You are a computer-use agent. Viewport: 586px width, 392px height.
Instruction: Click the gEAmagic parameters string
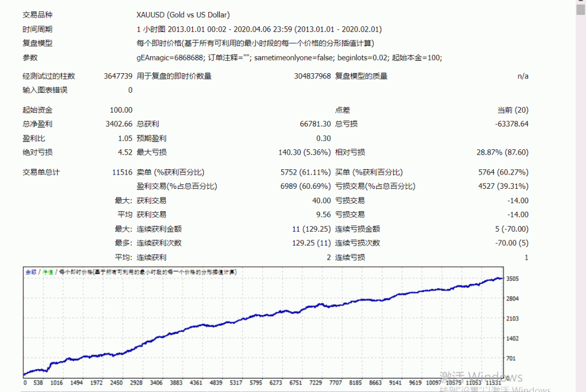pos(289,58)
